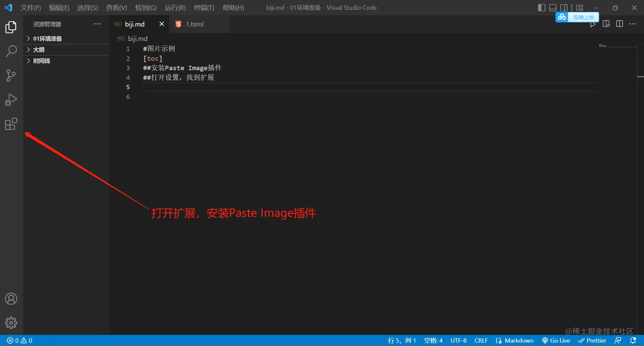Open notifications bell in status bar
The height and width of the screenshot is (346, 644).
pos(633,340)
